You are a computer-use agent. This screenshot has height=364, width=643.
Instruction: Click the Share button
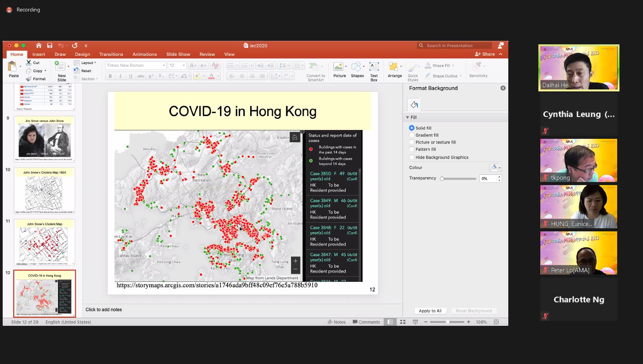coord(485,54)
